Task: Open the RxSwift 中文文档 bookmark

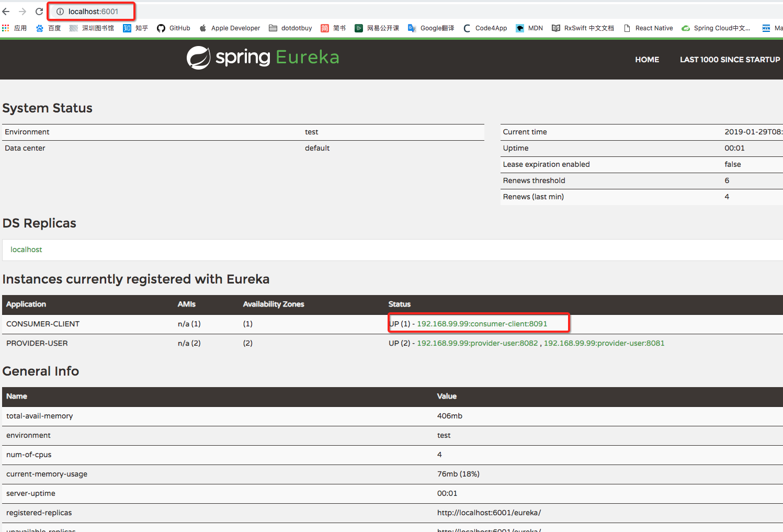Action: [x=583, y=28]
